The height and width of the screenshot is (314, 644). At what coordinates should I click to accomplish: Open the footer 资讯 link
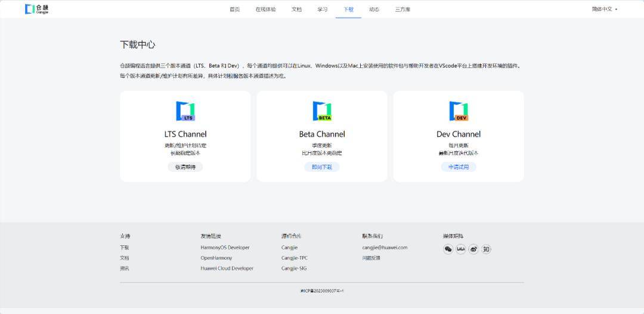click(x=125, y=269)
